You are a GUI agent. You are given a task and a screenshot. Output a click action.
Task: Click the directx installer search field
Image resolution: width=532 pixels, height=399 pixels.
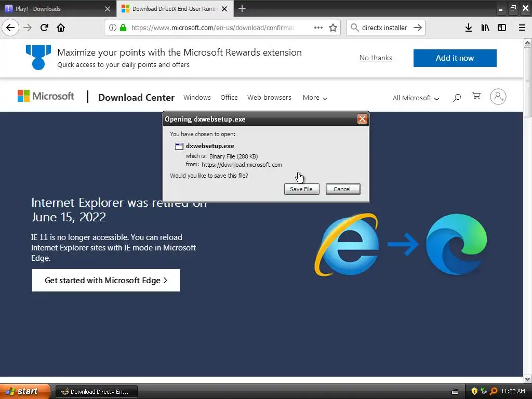coord(384,28)
